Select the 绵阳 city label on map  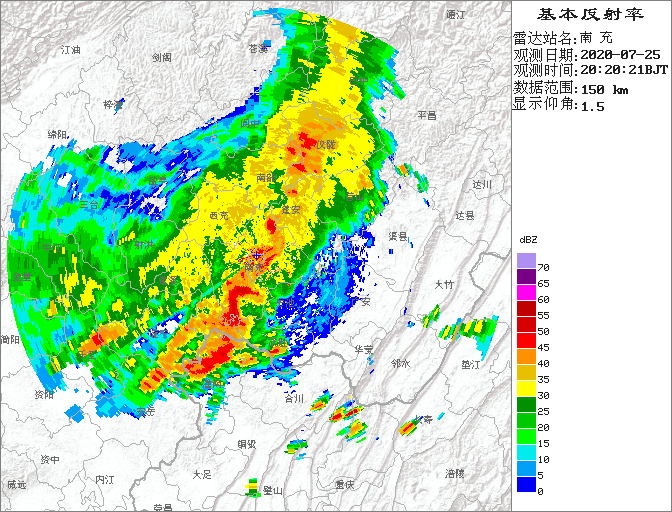click(57, 133)
